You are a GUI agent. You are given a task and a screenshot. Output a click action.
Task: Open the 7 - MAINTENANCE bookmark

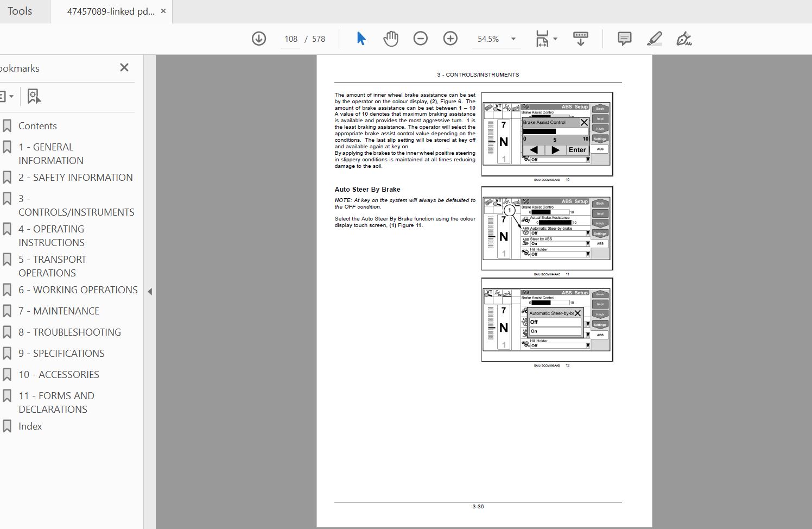click(59, 311)
